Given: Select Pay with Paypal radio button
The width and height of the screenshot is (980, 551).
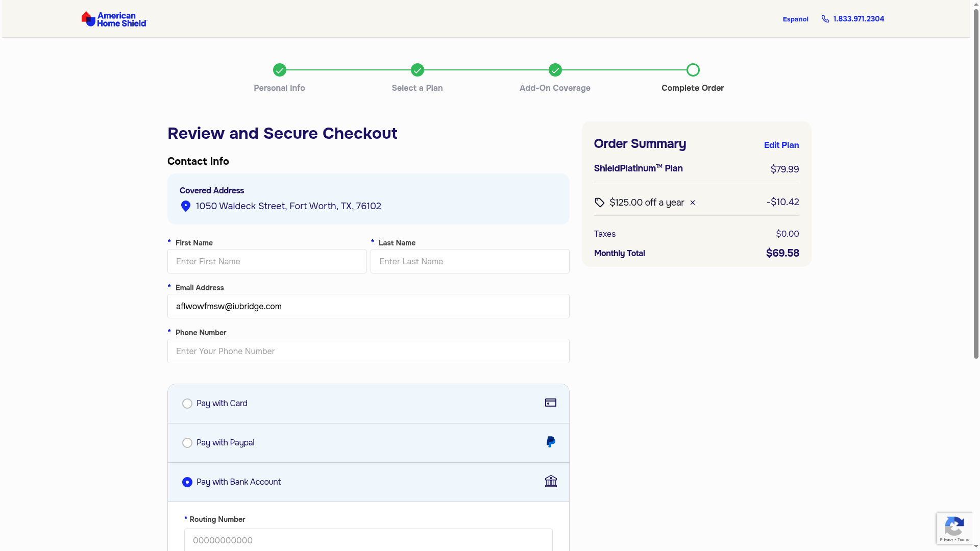Looking at the screenshot, I should pos(187,443).
